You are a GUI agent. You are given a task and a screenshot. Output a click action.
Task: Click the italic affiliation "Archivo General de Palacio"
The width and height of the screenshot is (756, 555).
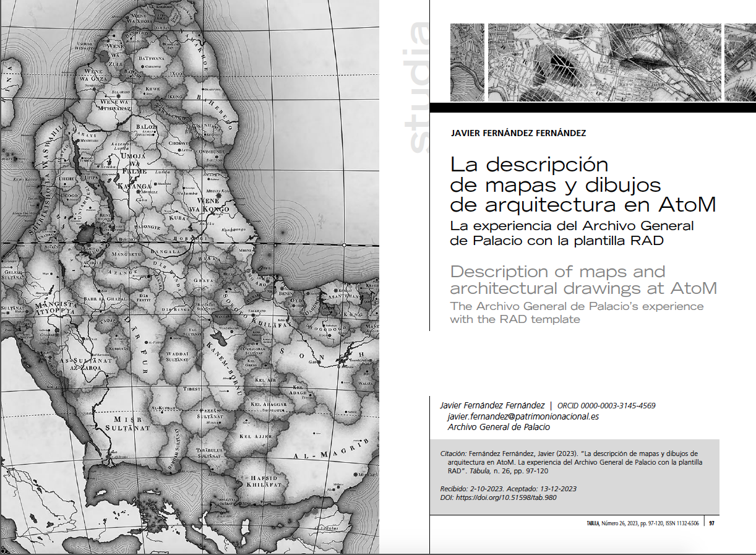tap(499, 427)
